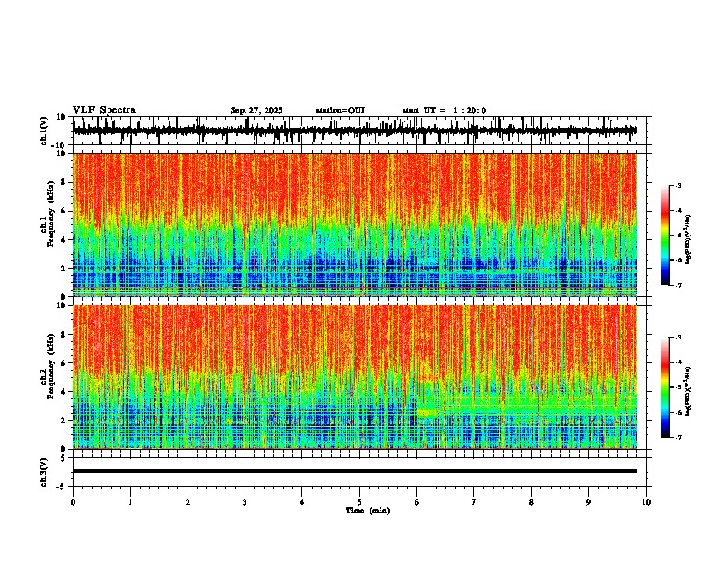
Task: Select the date text "Sep. 27, 2025"
Action: coord(256,110)
